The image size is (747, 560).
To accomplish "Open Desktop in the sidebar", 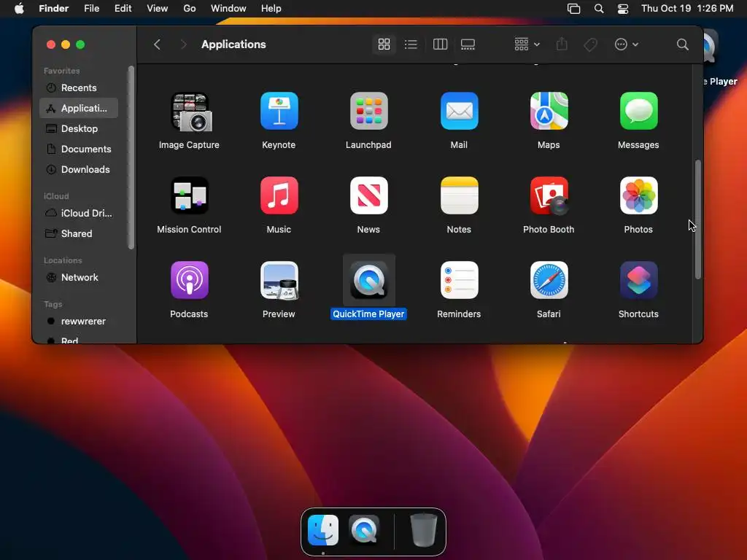I will pos(79,128).
